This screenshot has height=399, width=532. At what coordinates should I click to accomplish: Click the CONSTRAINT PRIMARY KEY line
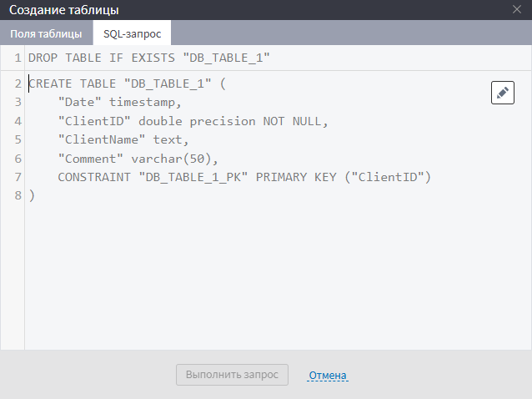click(x=243, y=177)
